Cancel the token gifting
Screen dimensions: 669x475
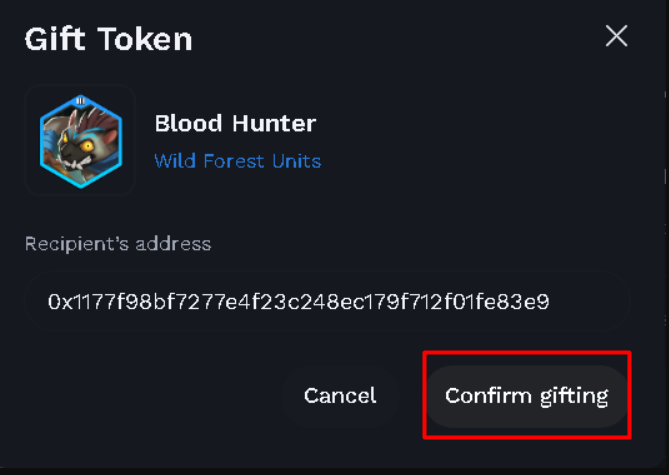340,396
